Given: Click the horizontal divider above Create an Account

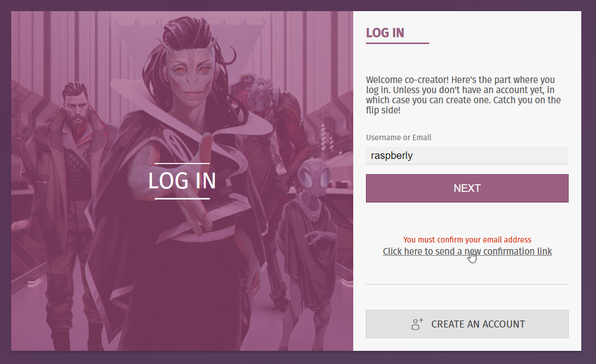Looking at the screenshot, I should [467, 285].
